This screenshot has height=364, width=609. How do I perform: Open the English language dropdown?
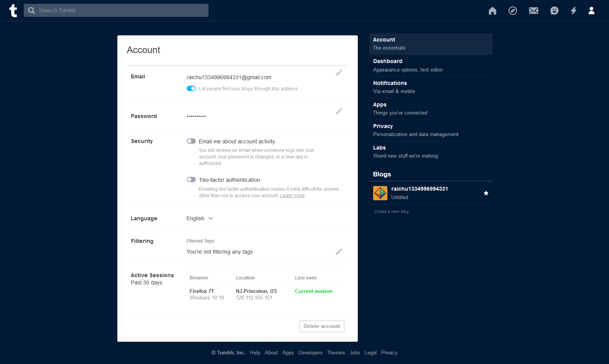(x=200, y=218)
